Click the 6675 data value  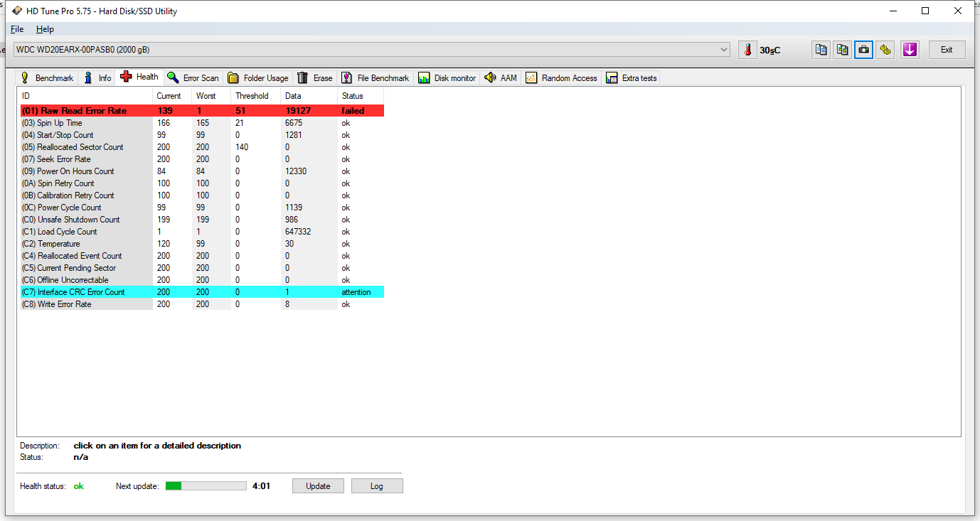click(x=294, y=123)
